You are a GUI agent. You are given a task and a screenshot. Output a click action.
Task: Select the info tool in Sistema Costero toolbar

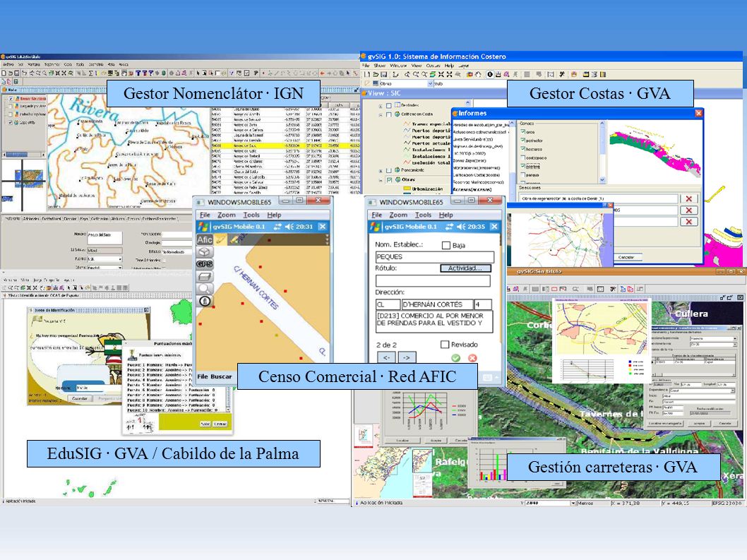click(x=490, y=74)
